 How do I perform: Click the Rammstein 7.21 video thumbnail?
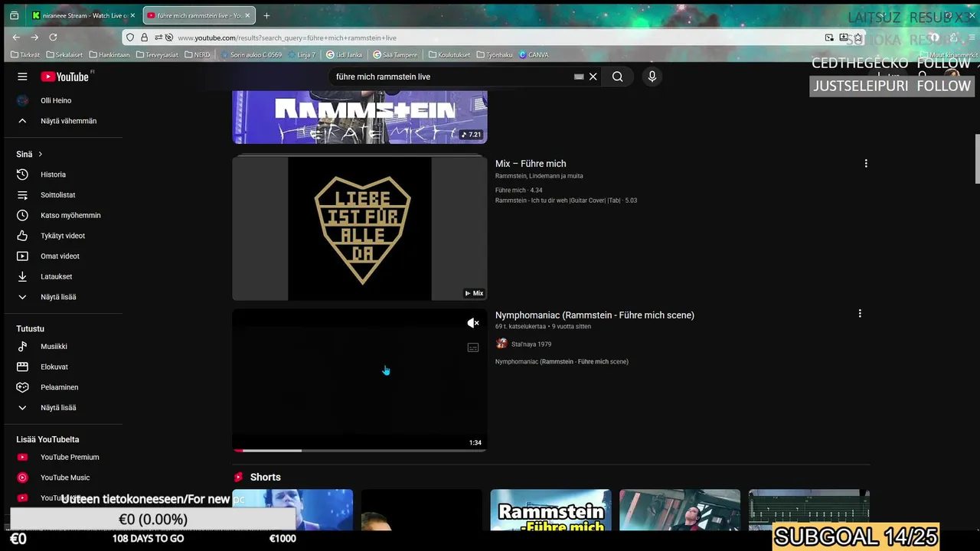click(x=360, y=117)
